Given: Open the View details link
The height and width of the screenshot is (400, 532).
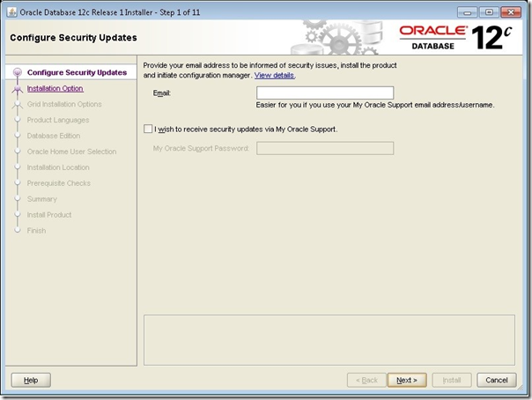Looking at the screenshot, I should click(x=274, y=75).
